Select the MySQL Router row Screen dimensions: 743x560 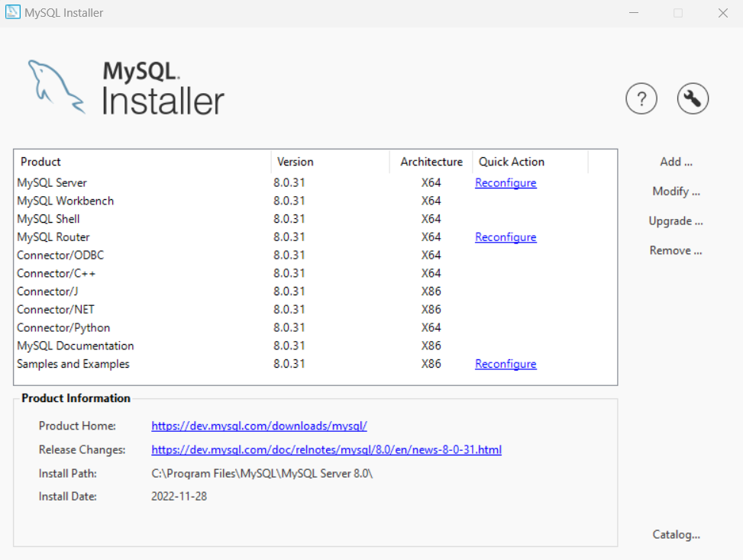(315, 237)
